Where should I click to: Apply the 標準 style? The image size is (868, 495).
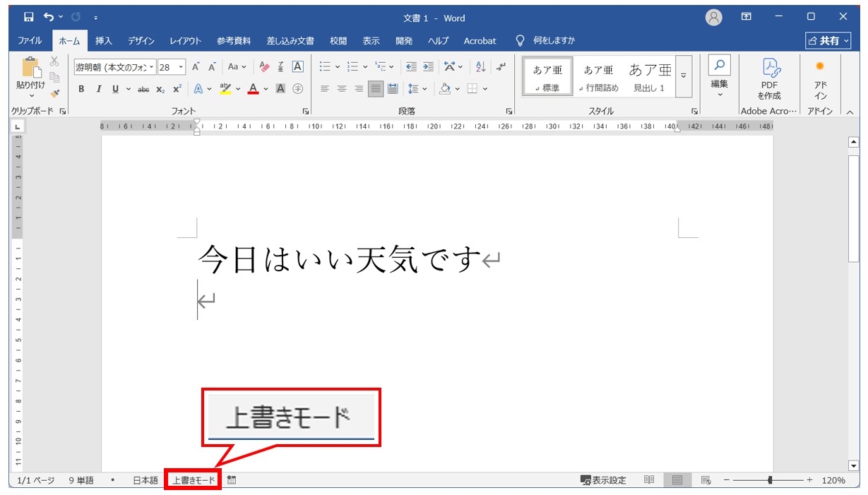[548, 76]
